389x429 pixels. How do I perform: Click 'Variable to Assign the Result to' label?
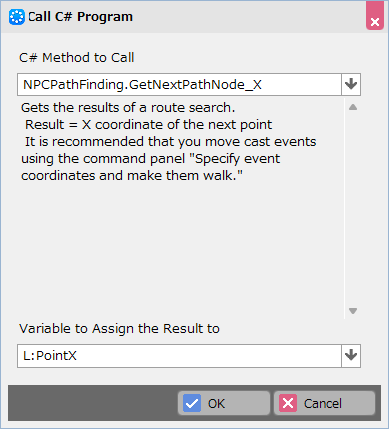pos(119,329)
